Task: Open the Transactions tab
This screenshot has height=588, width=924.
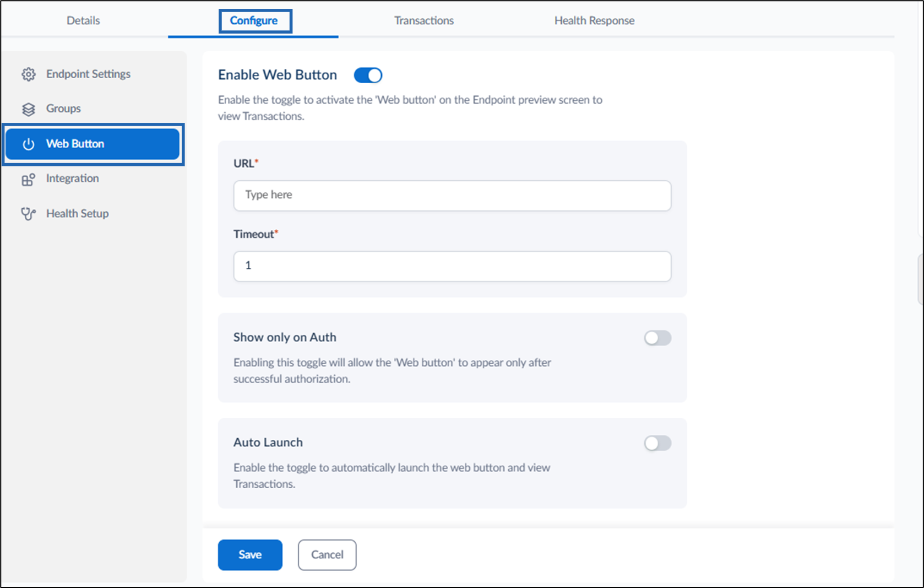Action: tap(424, 20)
